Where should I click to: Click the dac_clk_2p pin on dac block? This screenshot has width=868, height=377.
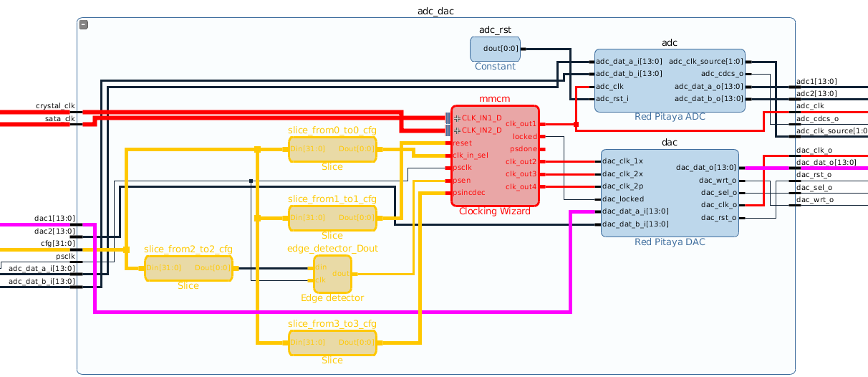pyautogui.click(x=622, y=186)
